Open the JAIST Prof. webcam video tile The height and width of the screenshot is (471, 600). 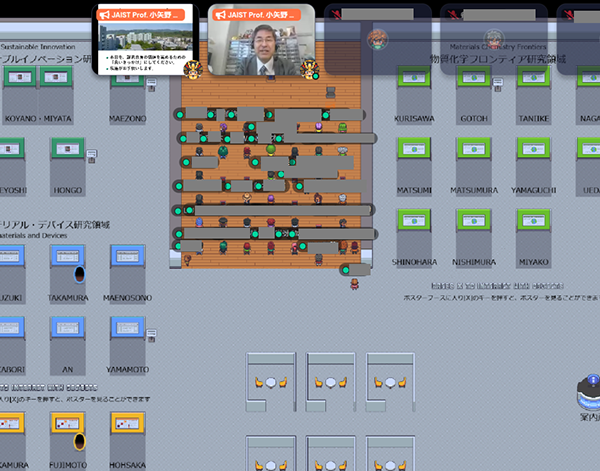pyautogui.click(x=261, y=39)
